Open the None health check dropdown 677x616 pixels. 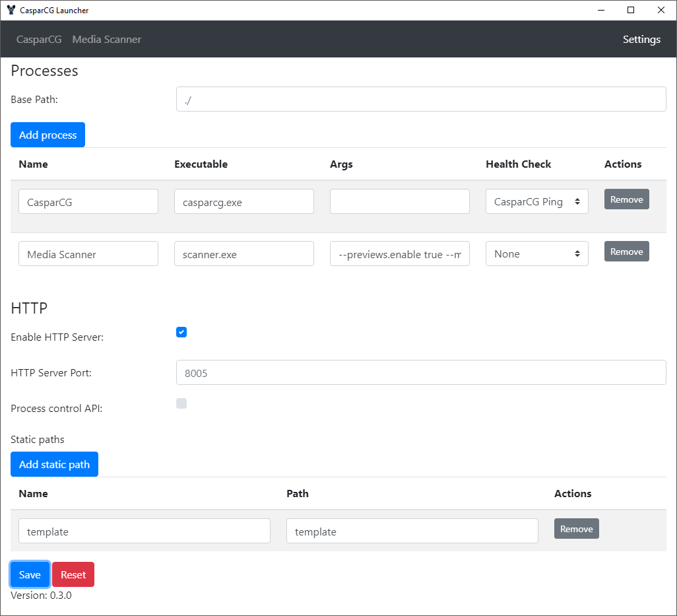pos(536,254)
